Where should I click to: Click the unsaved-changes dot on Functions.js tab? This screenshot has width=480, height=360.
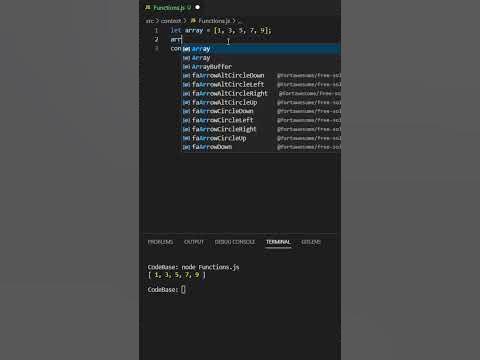point(198,7)
